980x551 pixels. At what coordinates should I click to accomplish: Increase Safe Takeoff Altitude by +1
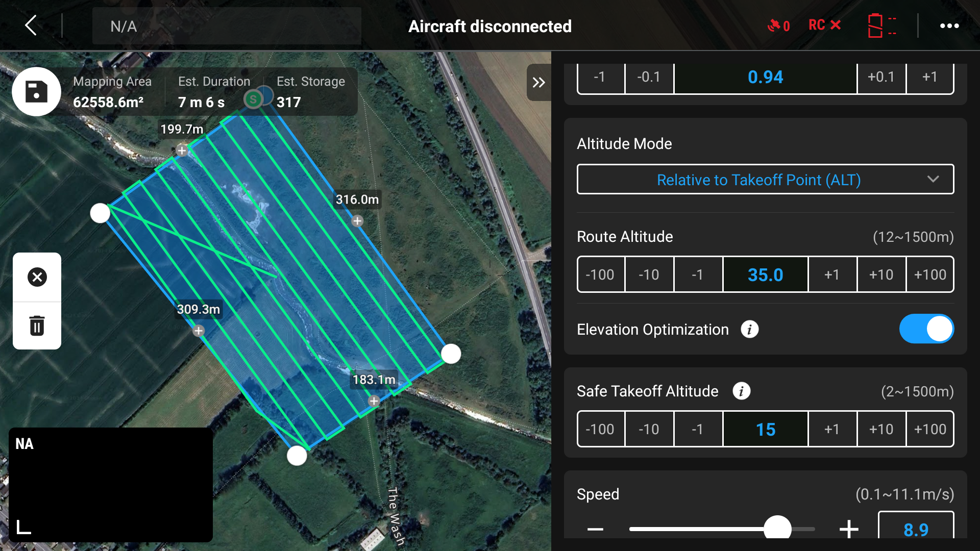[832, 430]
